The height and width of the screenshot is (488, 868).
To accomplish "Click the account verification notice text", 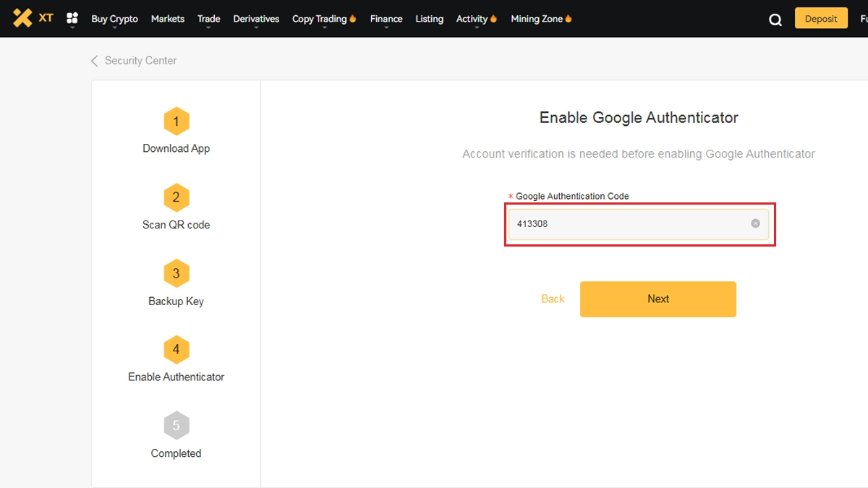I will coord(639,154).
